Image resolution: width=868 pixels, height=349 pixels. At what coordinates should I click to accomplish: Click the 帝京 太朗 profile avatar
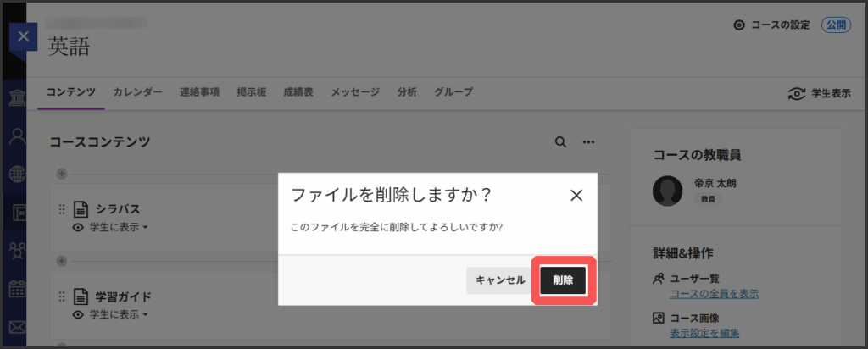pyautogui.click(x=668, y=191)
